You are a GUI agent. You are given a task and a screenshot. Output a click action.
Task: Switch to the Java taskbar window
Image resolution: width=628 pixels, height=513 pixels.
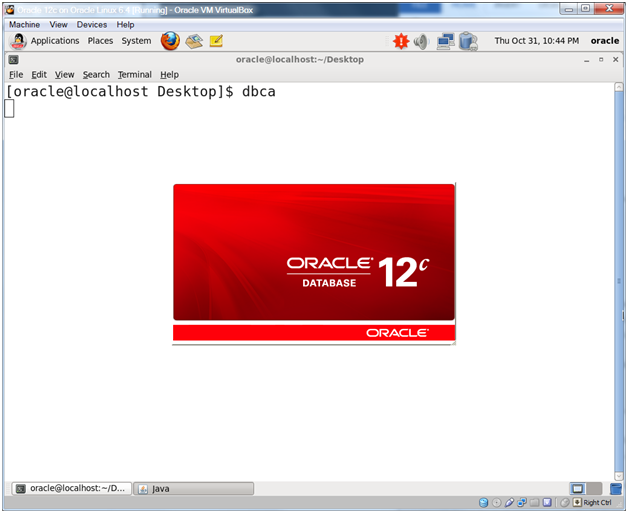click(193, 489)
